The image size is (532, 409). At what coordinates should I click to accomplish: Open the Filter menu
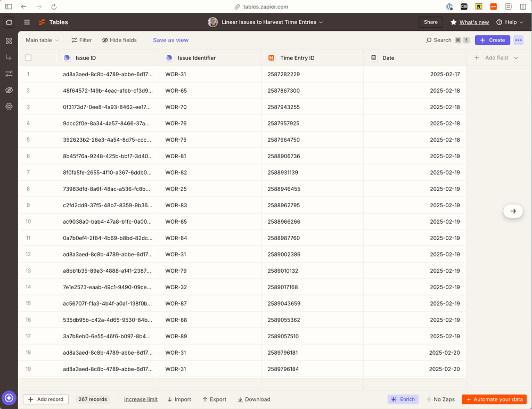tap(82, 40)
